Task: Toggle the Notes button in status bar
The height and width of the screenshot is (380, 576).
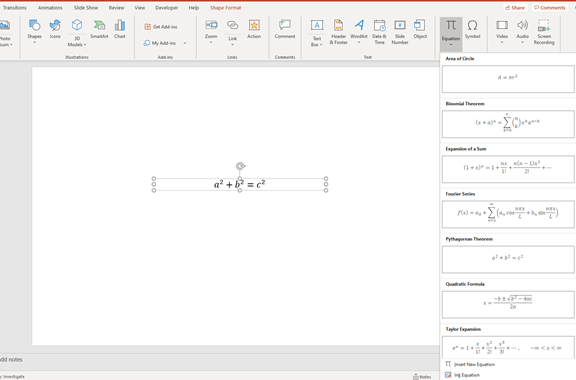Action: [422, 377]
